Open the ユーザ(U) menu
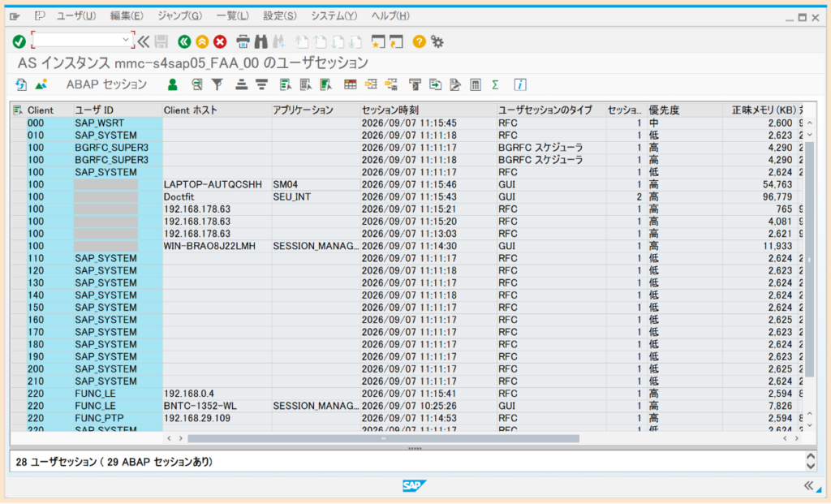Viewport: 831px width, 504px height. 76,16
